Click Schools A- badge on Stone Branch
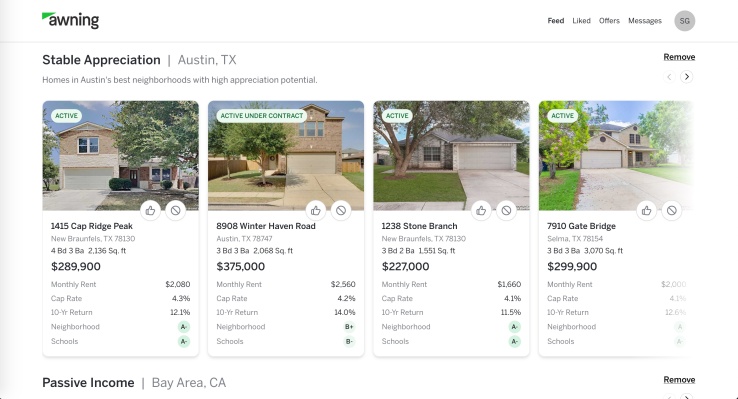Image resolution: width=738 pixels, height=399 pixels. pos(514,341)
